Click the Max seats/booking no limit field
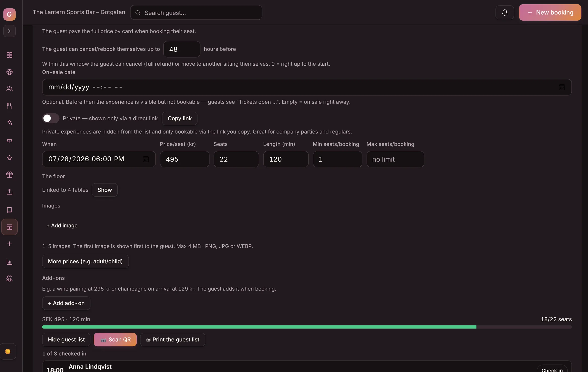Screen dimensions: 588x372 (395, 159)
